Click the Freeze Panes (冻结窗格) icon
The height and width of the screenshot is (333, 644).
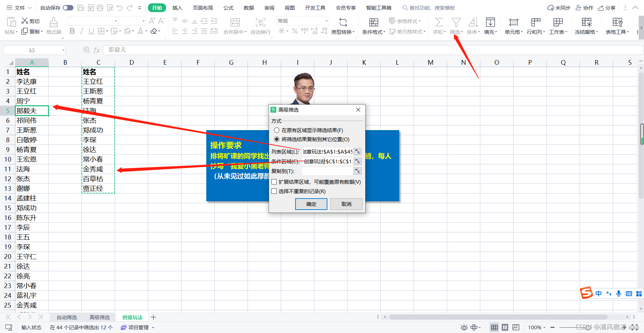(587, 22)
